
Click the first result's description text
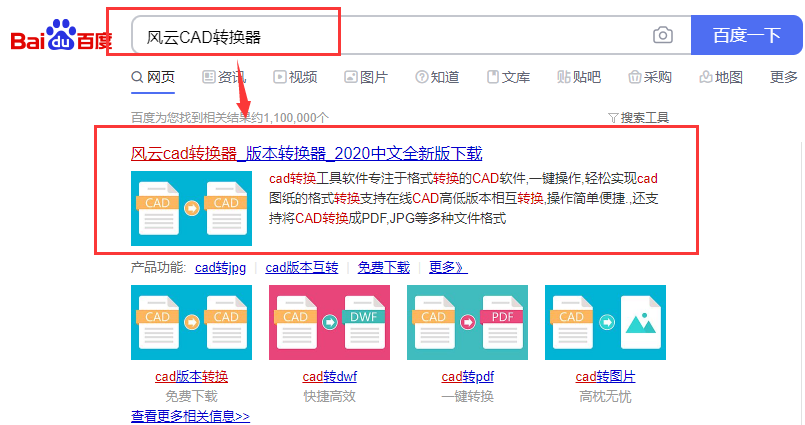pyautogui.click(x=464, y=199)
